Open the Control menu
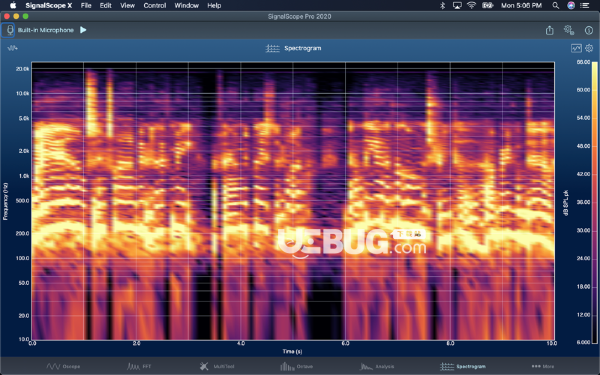 point(155,5)
